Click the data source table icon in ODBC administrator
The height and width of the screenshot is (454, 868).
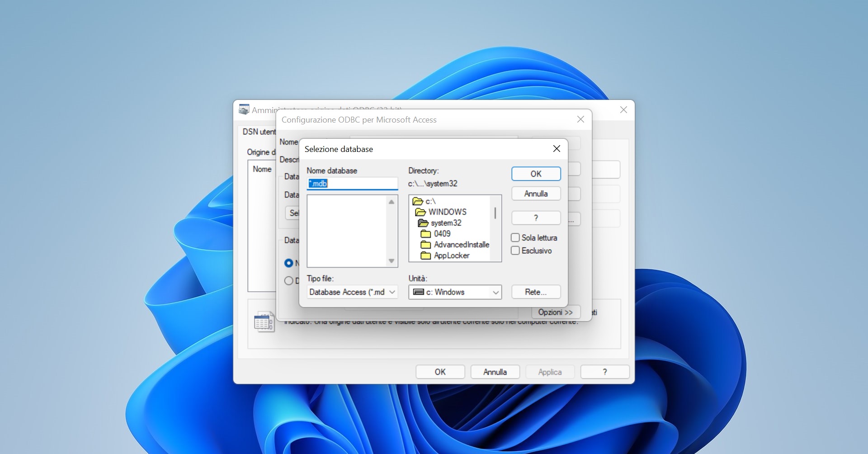(264, 322)
